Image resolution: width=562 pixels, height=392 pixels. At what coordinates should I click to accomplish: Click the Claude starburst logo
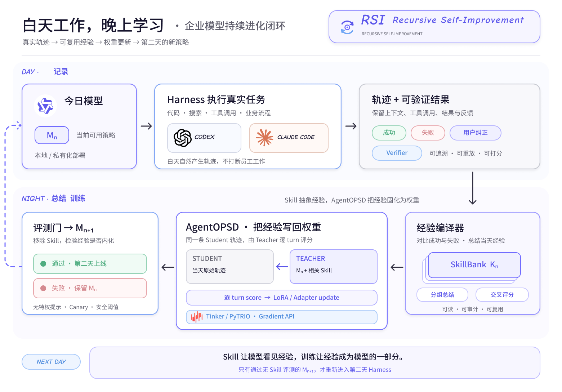(265, 138)
